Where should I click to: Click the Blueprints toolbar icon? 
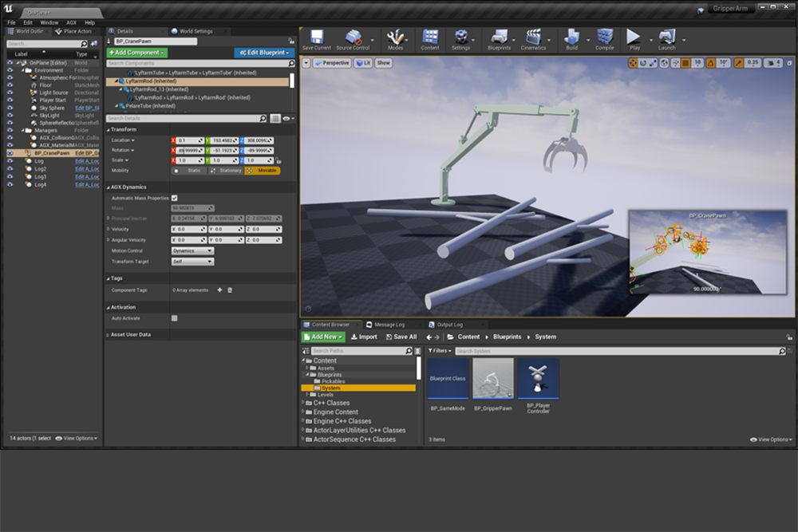[x=499, y=40]
